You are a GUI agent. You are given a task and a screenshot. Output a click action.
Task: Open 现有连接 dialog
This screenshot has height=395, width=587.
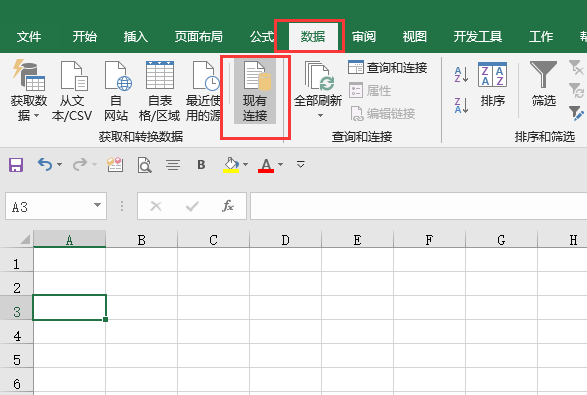(x=255, y=91)
